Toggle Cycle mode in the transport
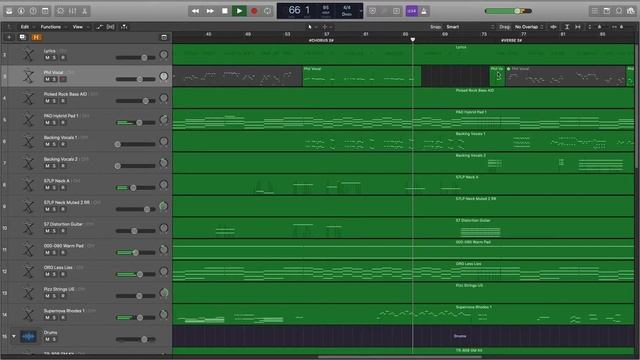Screen dimensions: 640x360 point(268,11)
